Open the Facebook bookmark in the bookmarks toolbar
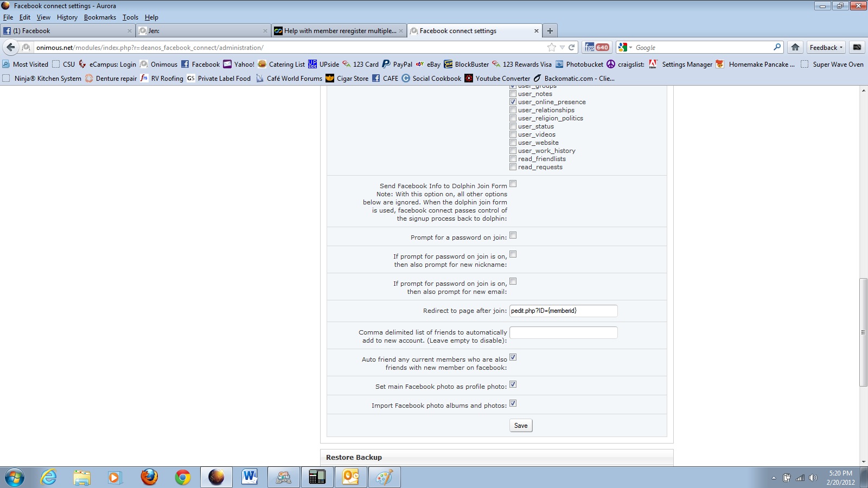This screenshot has height=488, width=868. (200, 64)
